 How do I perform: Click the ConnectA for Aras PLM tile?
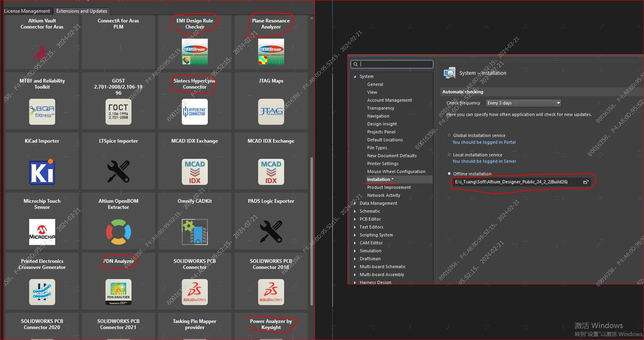pyautogui.click(x=118, y=42)
